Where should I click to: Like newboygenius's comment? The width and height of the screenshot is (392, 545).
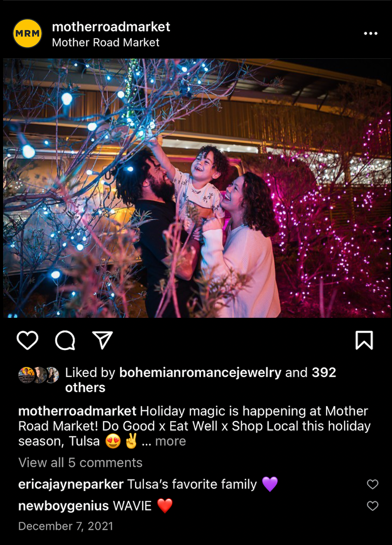pyautogui.click(x=372, y=506)
